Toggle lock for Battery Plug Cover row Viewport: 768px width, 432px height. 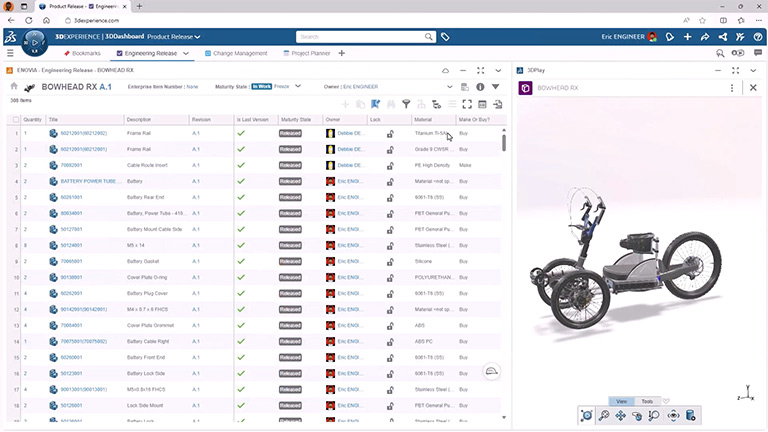tap(390, 293)
